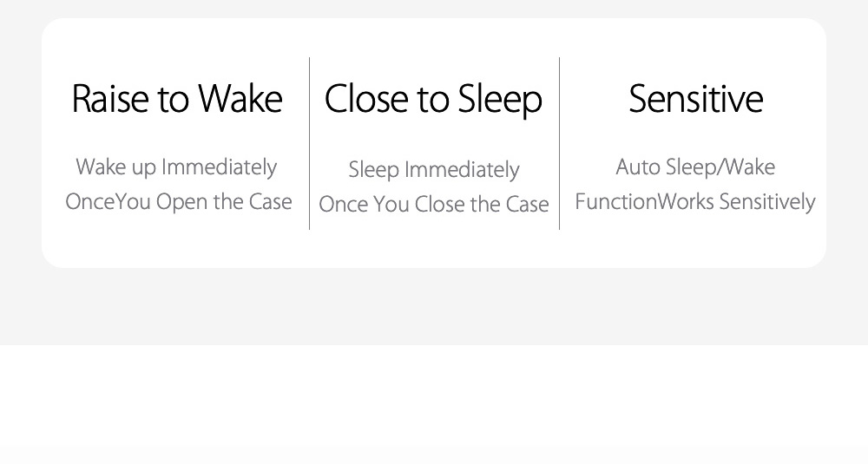Click the "Auto Sleep/Wake" text line
Image resolution: width=868 pixels, height=464 pixels.
[x=695, y=167]
